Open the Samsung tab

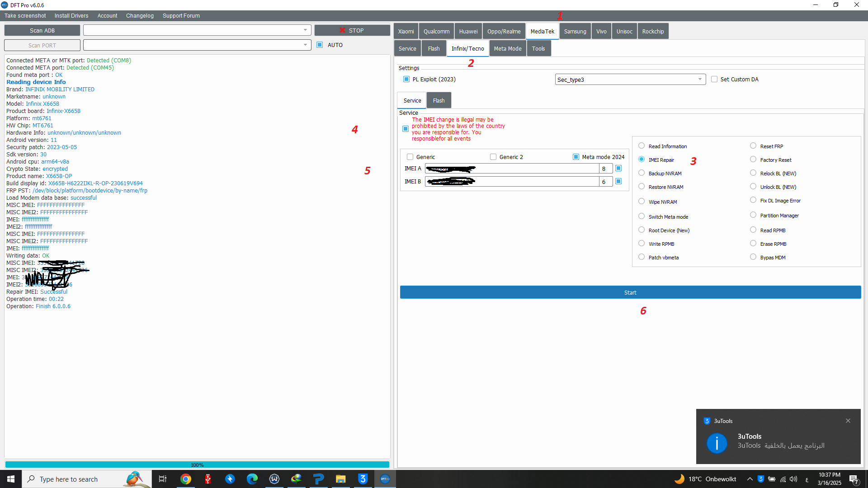575,31
